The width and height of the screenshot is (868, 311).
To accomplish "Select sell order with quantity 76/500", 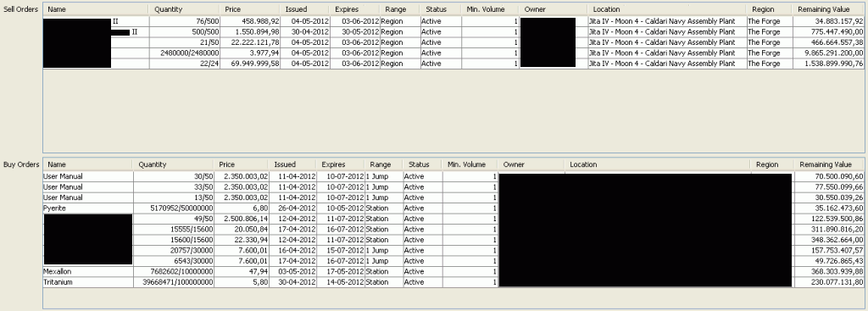I will (453, 21).
